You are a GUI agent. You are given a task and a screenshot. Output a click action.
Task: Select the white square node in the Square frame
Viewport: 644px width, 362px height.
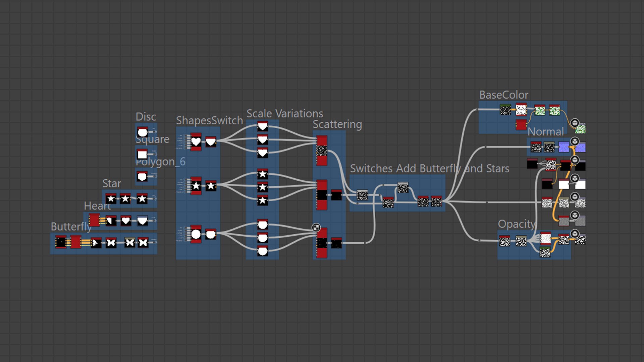point(142,154)
